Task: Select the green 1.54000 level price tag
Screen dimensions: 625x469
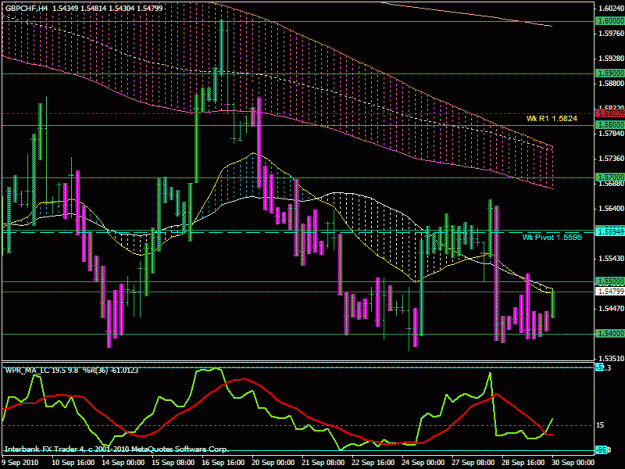Action: tap(610, 334)
